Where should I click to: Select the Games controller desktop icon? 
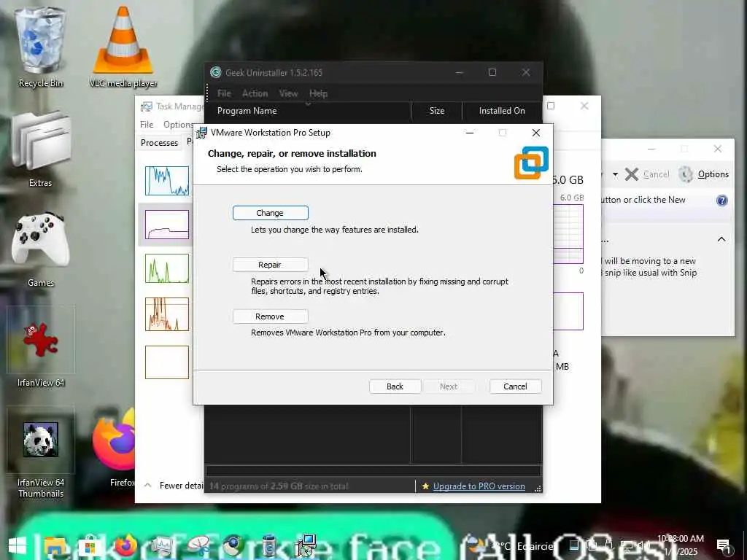coord(41,249)
